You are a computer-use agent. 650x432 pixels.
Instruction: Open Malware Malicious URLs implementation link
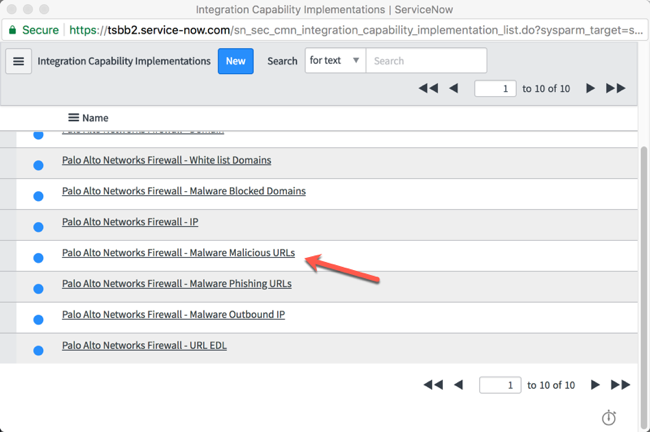point(179,252)
